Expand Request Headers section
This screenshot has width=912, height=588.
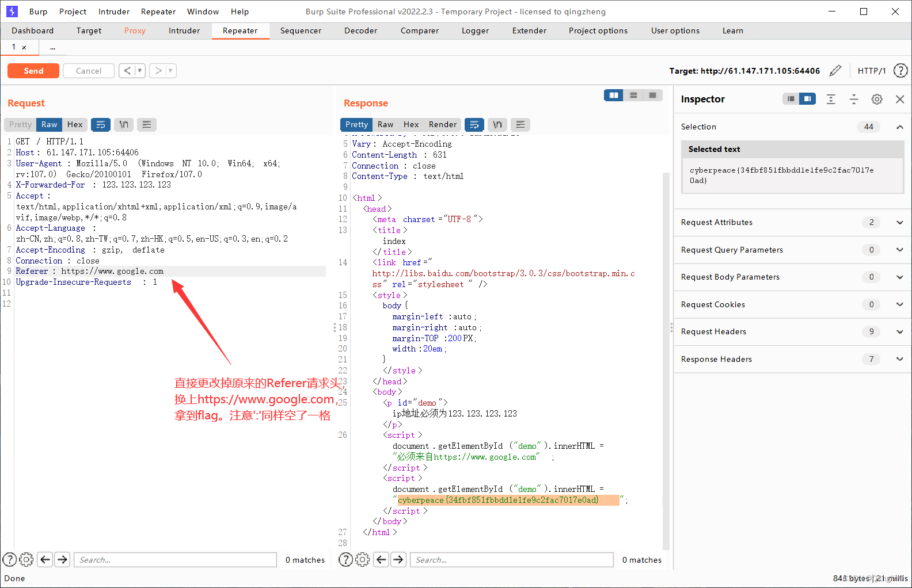point(899,331)
